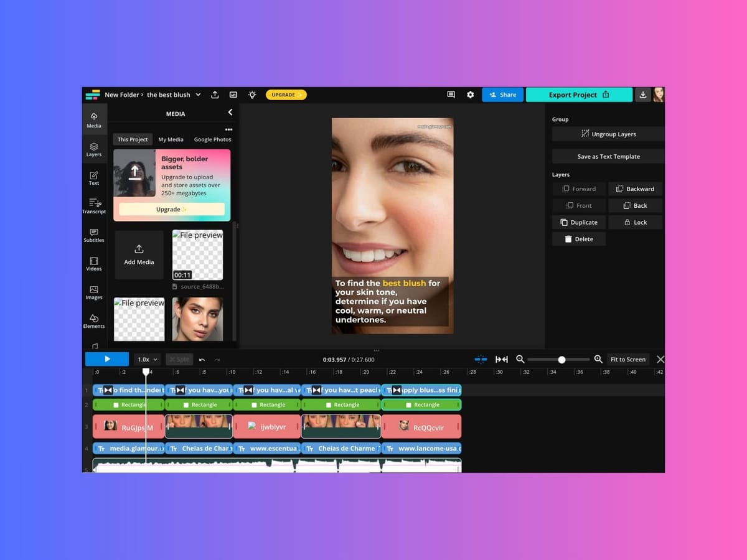Switch to the Google Photos tab
747x560 pixels.
(212, 139)
